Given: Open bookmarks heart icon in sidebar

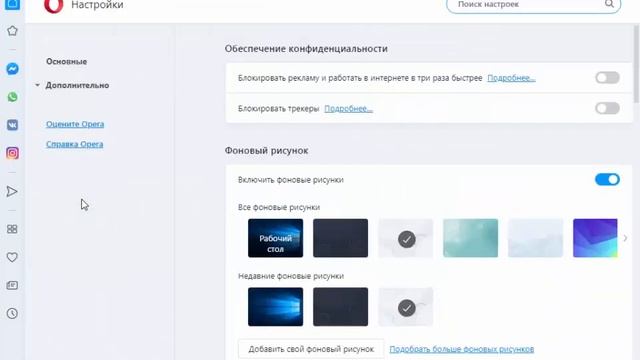Looking at the screenshot, I should click(12, 257).
